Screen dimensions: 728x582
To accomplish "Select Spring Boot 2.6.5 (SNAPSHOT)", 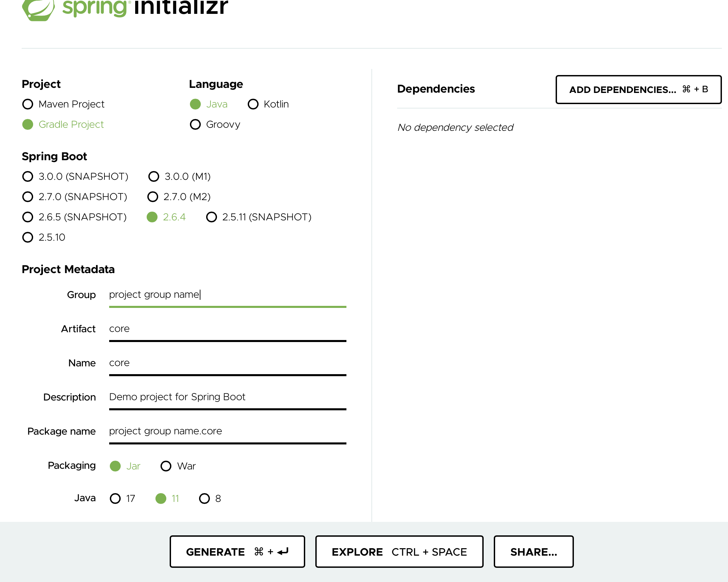I will tap(28, 217).
